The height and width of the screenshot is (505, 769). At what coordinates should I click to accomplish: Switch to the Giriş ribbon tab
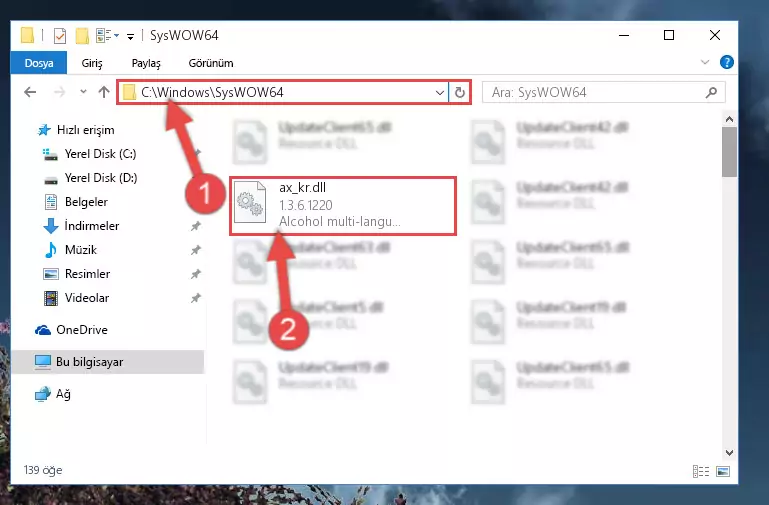coord(92,63)
